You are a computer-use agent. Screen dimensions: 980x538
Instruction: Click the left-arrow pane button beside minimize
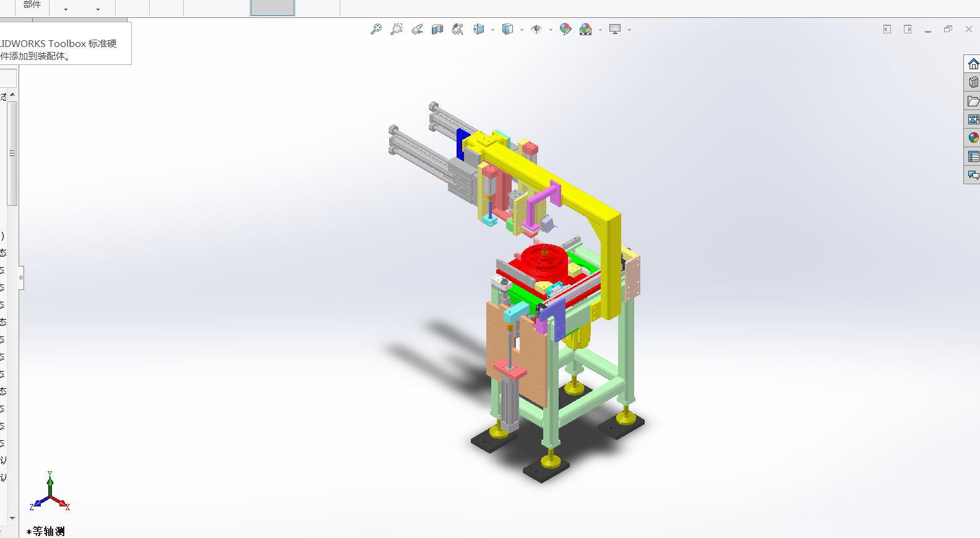pyautogui.click(x=887, y=29)
